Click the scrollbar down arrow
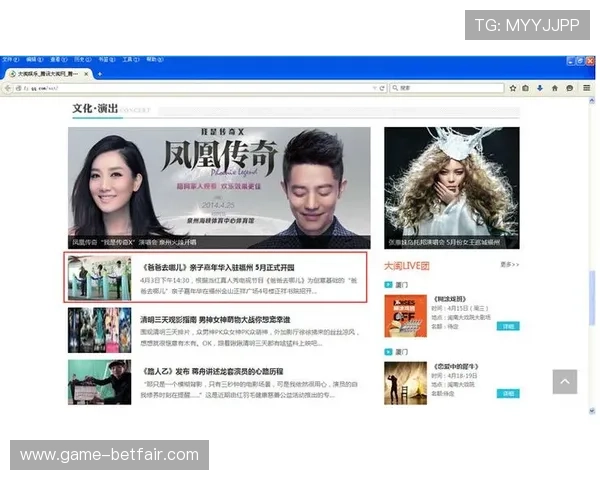Image resolution: width=600 pixels, height=480 pixels. pos(592,411)
